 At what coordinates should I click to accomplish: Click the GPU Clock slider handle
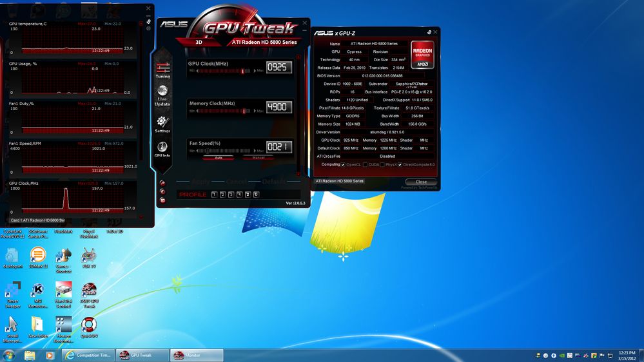(x=243, y=71)
